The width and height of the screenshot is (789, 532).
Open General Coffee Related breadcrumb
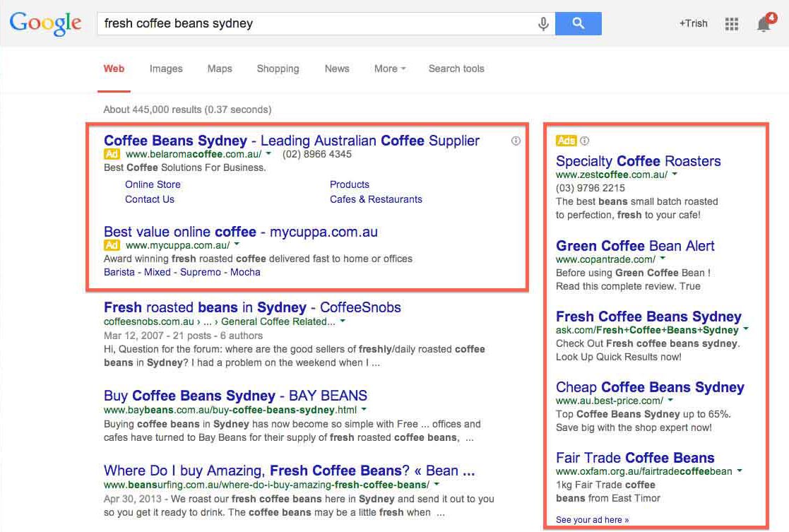tap(278, 321)
